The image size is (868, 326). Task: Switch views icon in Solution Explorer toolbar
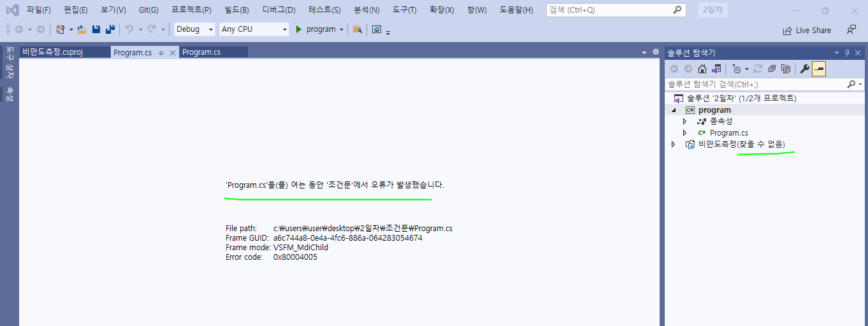point(716,69)
